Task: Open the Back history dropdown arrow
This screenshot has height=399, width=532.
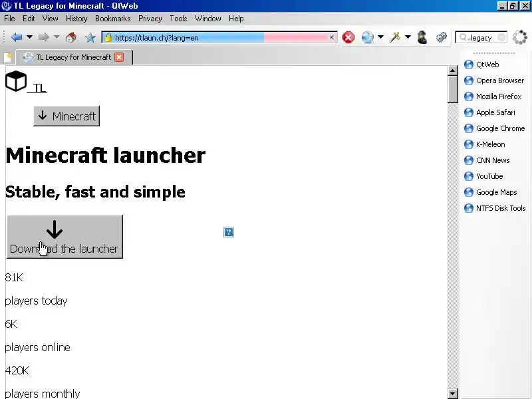Action: pos(29,37)
